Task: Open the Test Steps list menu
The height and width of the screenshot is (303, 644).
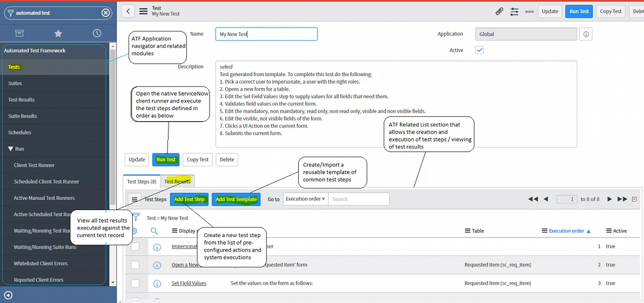Action: 135,199
